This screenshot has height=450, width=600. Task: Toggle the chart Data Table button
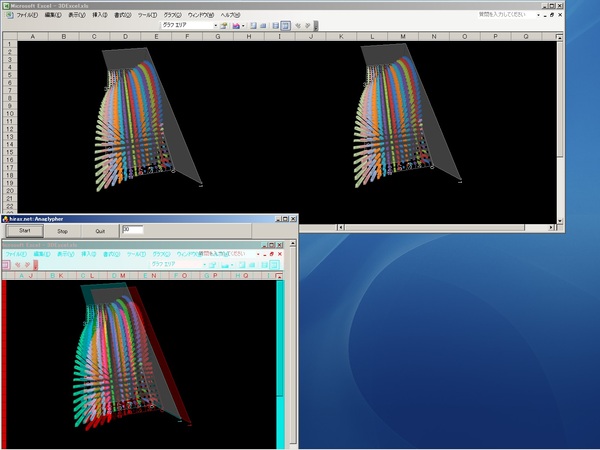click(x=263, y=25)
